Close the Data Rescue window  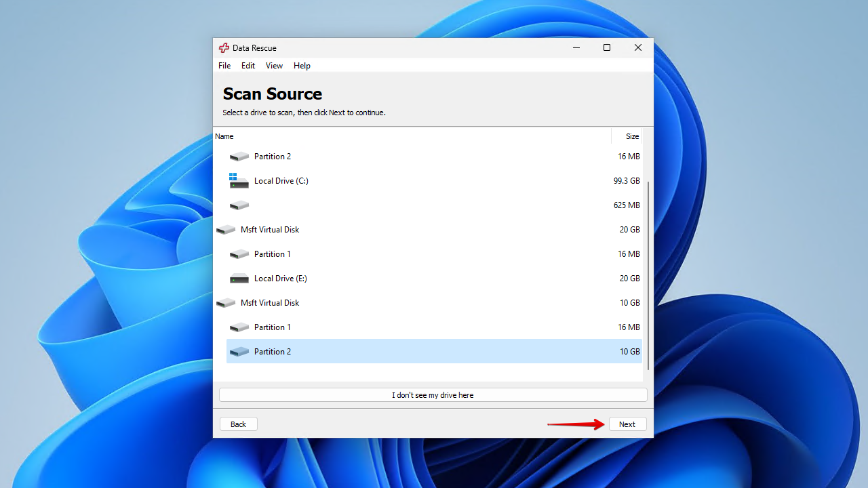tap(638, 48)
